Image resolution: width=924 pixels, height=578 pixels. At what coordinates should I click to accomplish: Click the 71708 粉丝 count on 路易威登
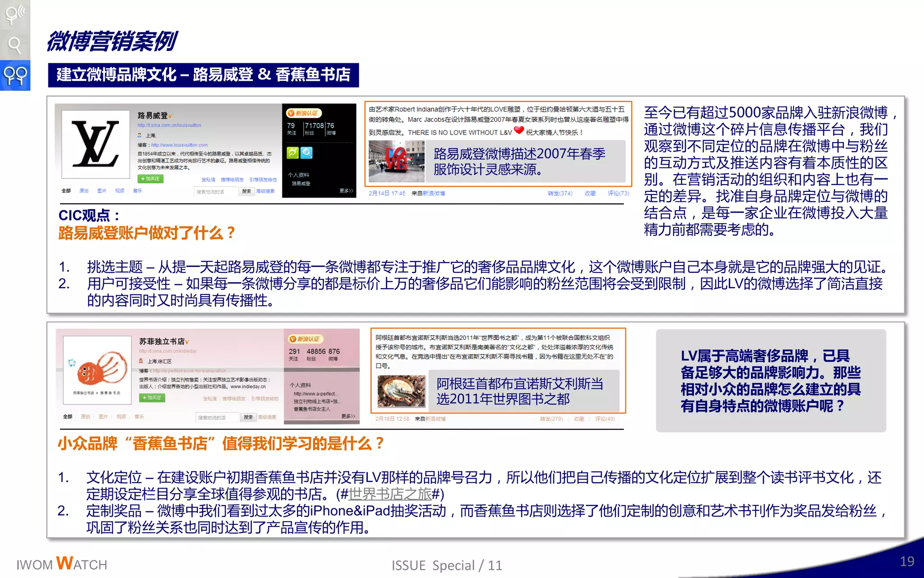314,128
